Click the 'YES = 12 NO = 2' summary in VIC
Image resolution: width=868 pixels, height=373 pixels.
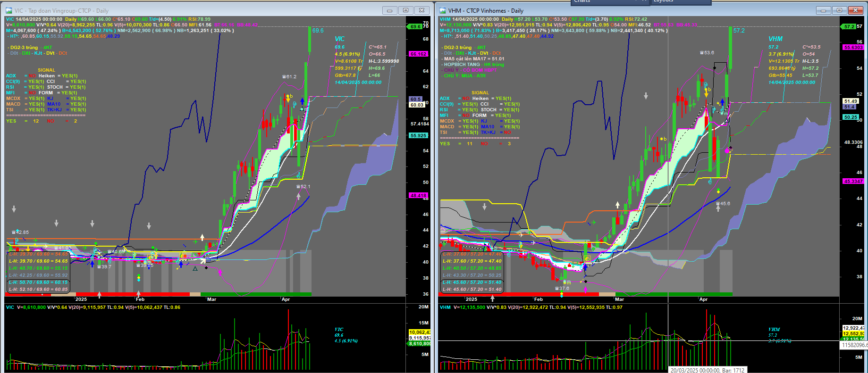tap(42, 121)
